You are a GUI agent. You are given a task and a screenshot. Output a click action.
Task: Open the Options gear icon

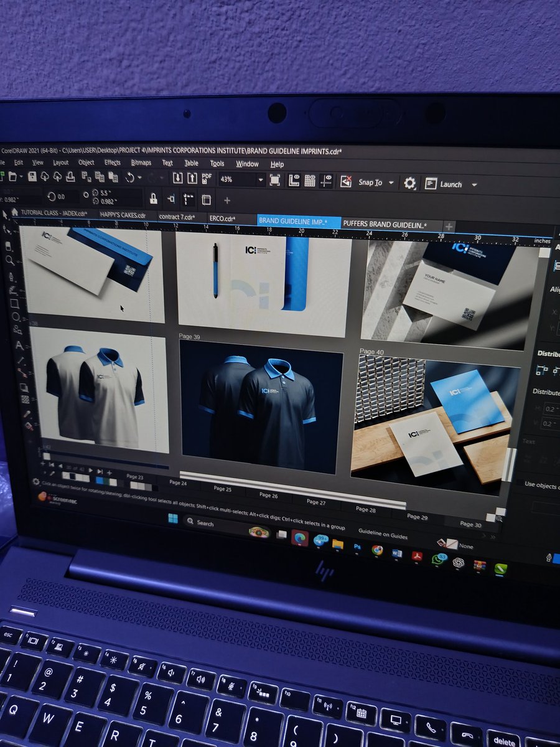point(409,183)
